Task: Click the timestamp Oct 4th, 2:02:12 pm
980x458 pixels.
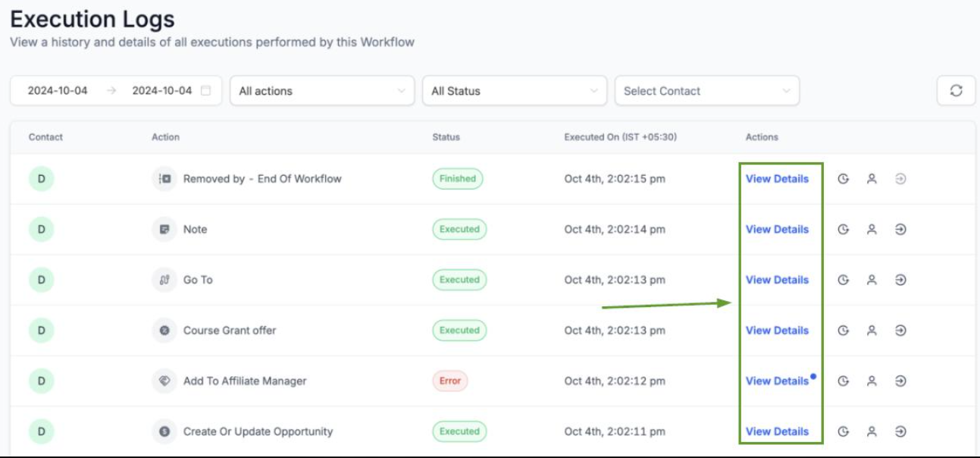Action: click(615, 381)
